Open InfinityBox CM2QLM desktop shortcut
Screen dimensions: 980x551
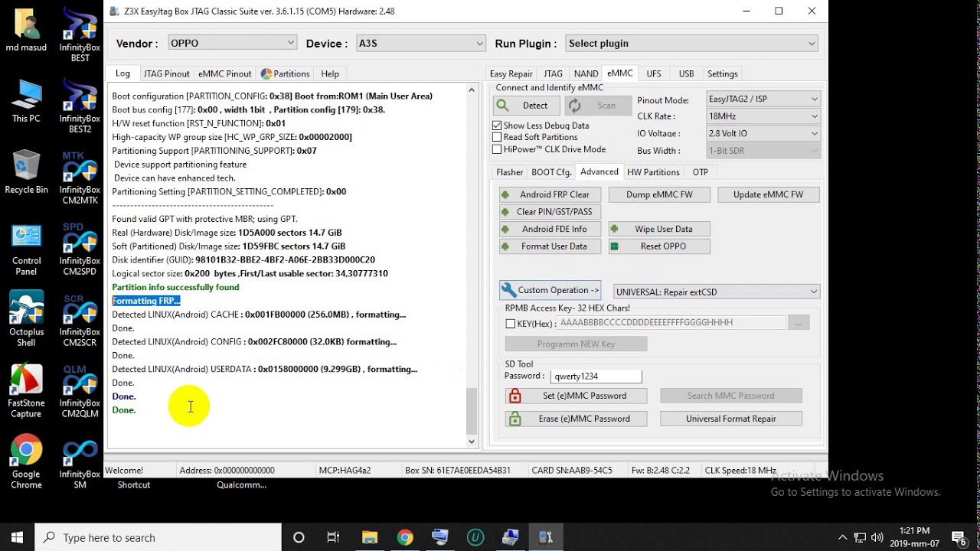(80, 390)
